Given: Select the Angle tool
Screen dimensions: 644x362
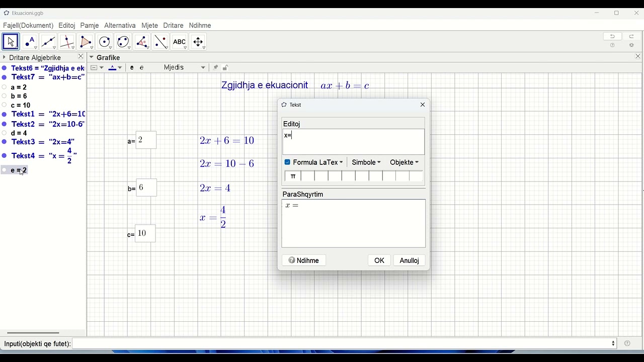Looking at the screenshot, I should coord(142,42).
